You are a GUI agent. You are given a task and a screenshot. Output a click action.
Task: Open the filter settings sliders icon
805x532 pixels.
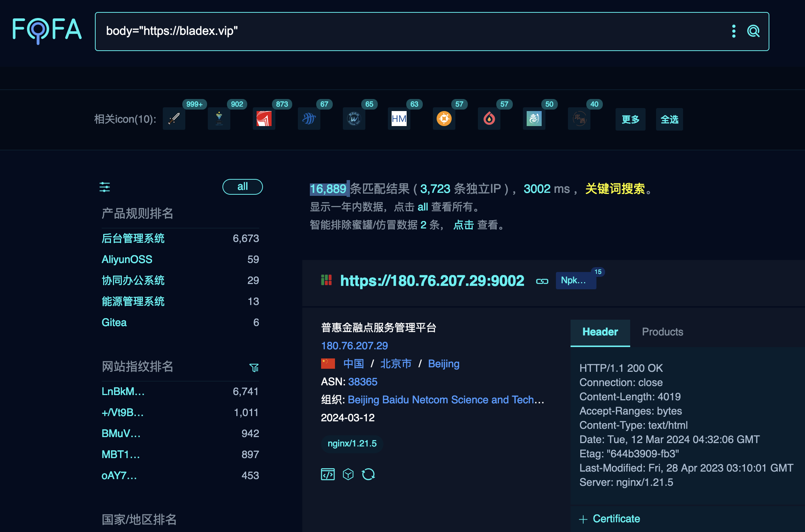105,187
